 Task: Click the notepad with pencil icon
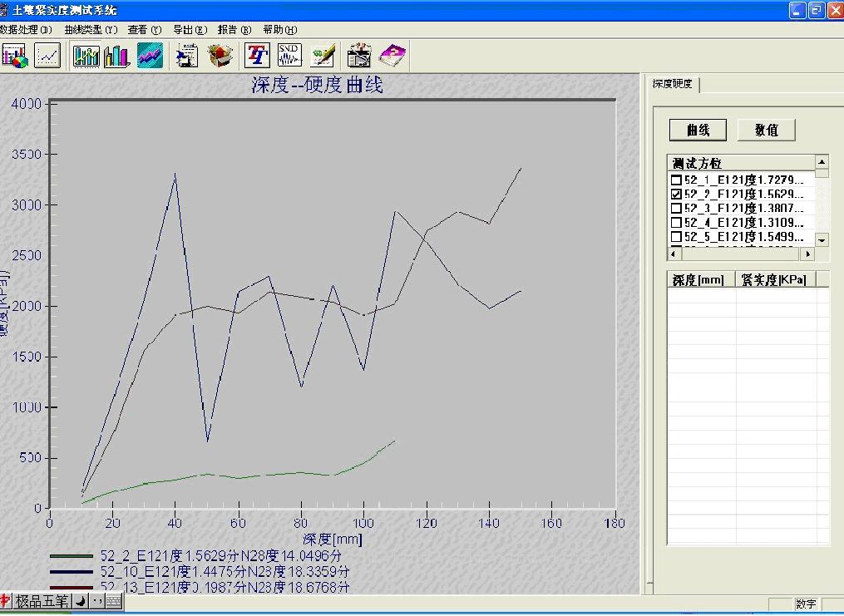(x=323, y=56)
